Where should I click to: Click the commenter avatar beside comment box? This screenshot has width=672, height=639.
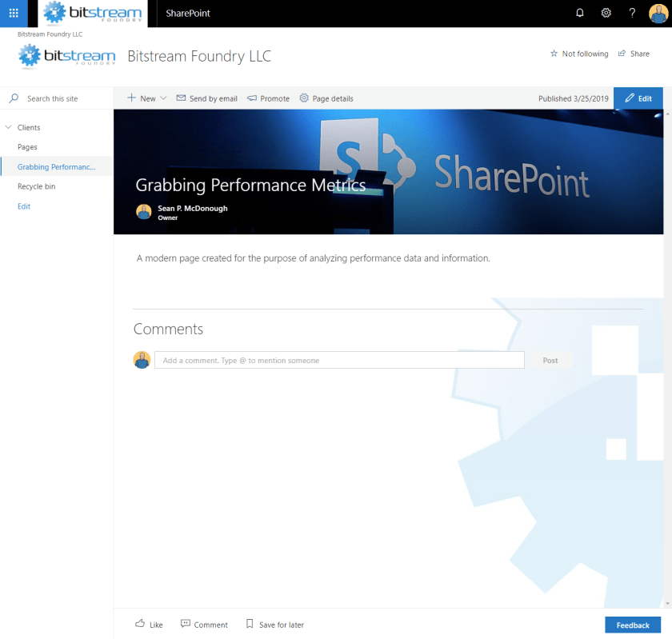tap(142, 360)
